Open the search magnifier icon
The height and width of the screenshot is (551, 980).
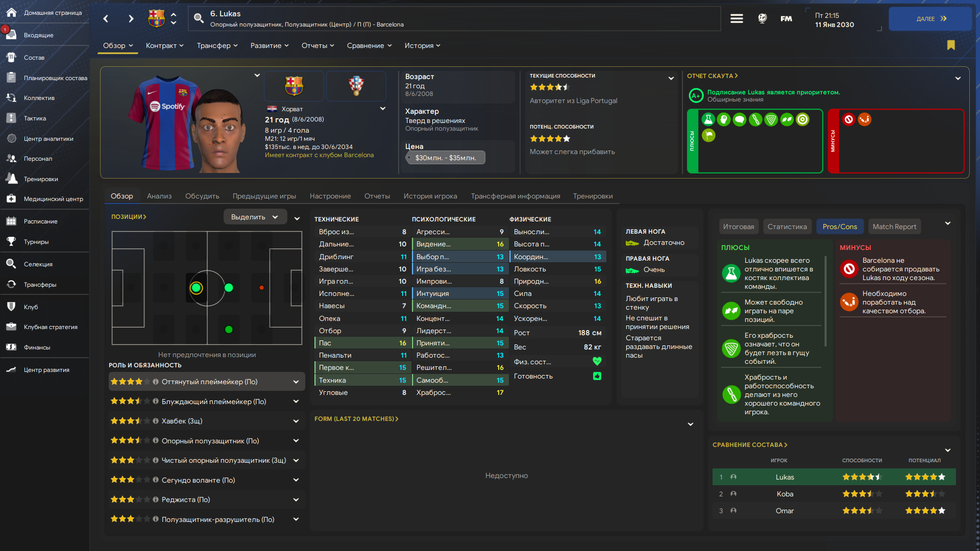coord(199,19)
